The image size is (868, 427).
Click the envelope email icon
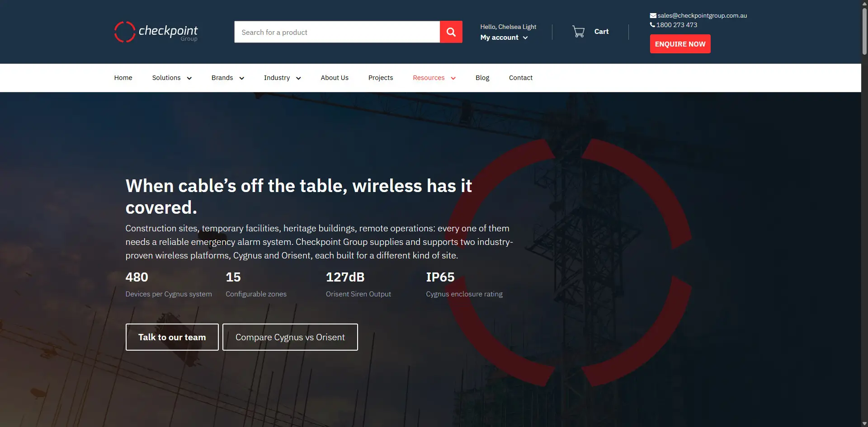point(653,15)
